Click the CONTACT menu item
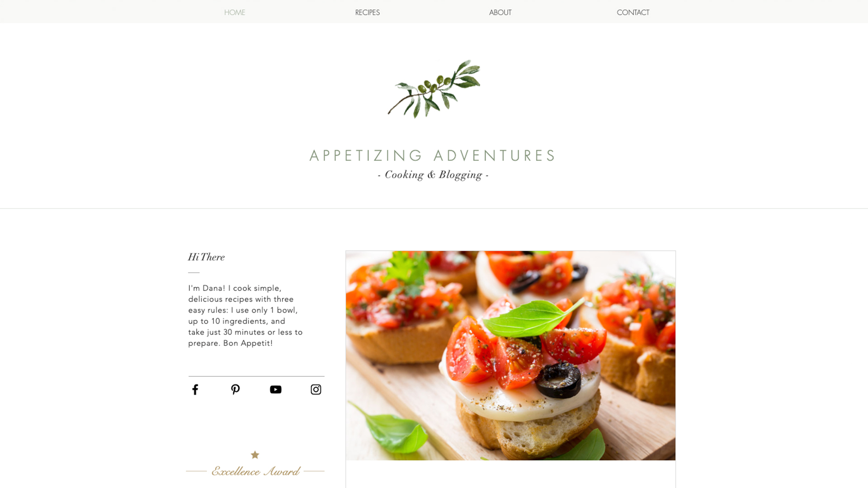The height and width of the screenshot is (488, 868). coord(633,12)
